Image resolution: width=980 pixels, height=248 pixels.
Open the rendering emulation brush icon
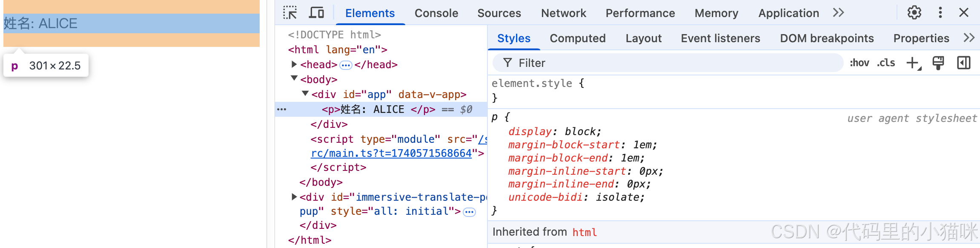938,63
